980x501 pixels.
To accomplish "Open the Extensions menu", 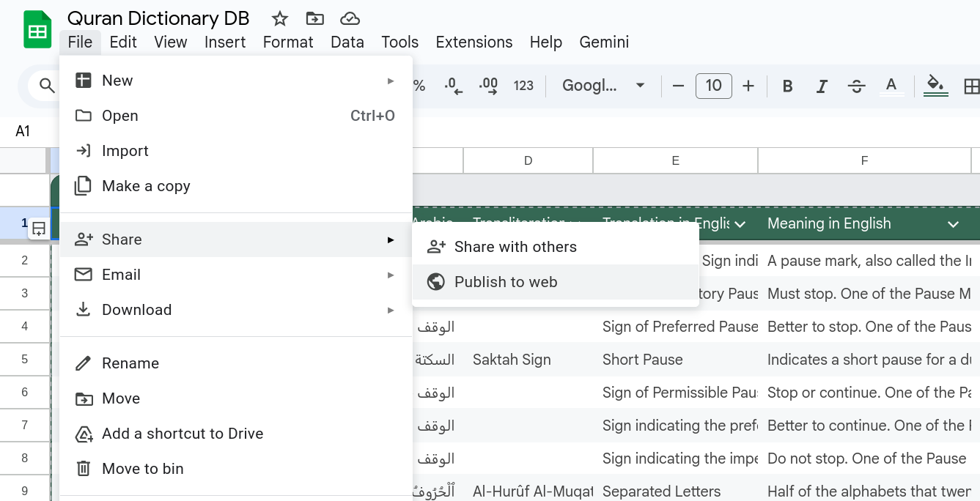I will tap(474, 42).
